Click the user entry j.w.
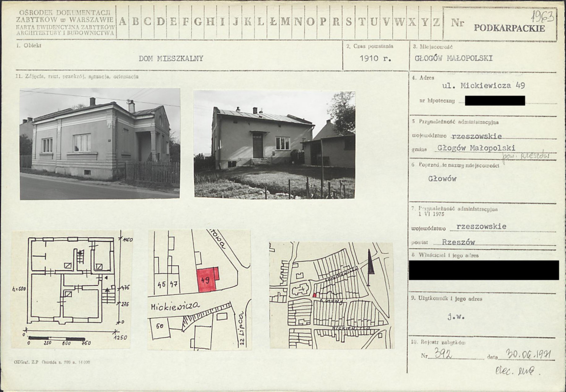 [x=456, y=317]
